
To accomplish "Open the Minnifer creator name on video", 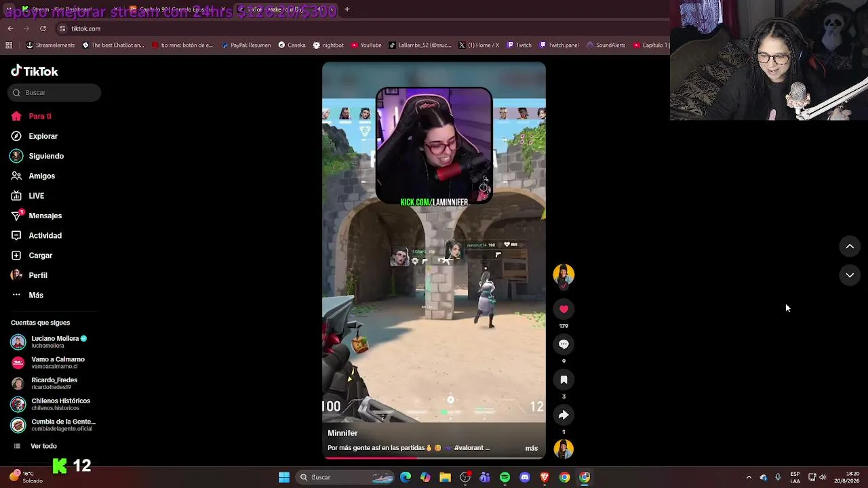I will coord(342,433).
